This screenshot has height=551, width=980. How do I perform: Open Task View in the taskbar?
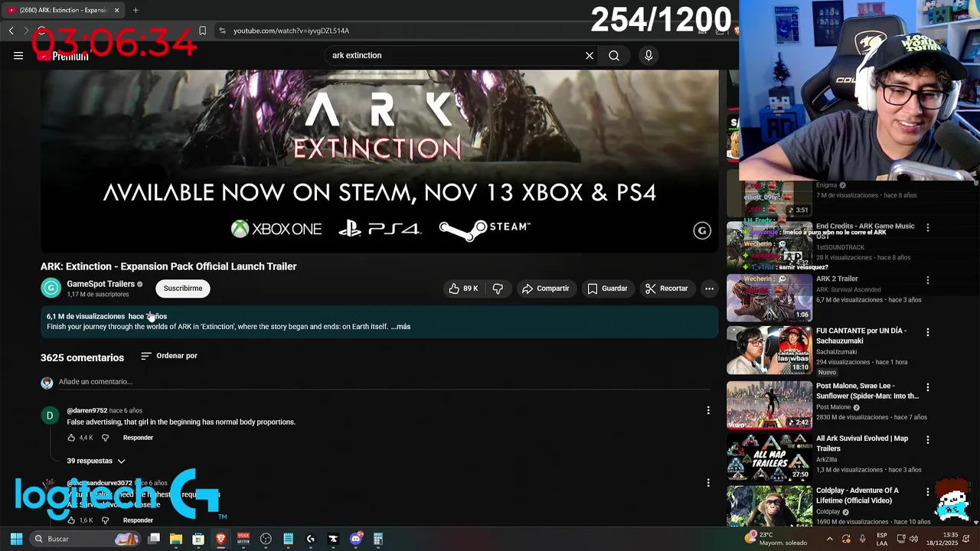click(154, 539)
